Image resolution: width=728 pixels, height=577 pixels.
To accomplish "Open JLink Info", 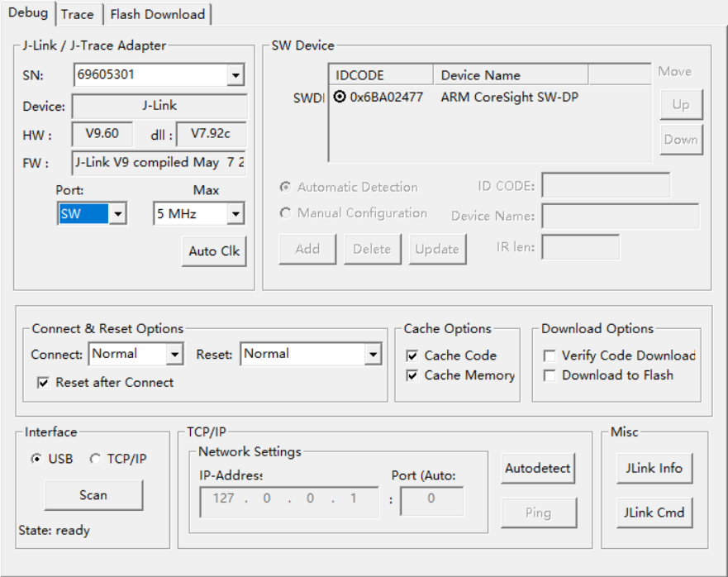I will pos(654,468).
